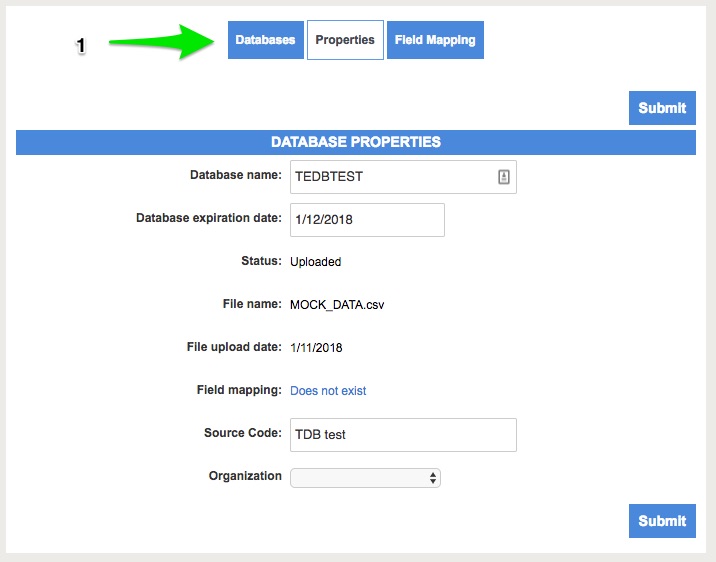This screenshot has width=716, height=562.
Task: Open the Field Mapping tab
Action: [435, 40]
